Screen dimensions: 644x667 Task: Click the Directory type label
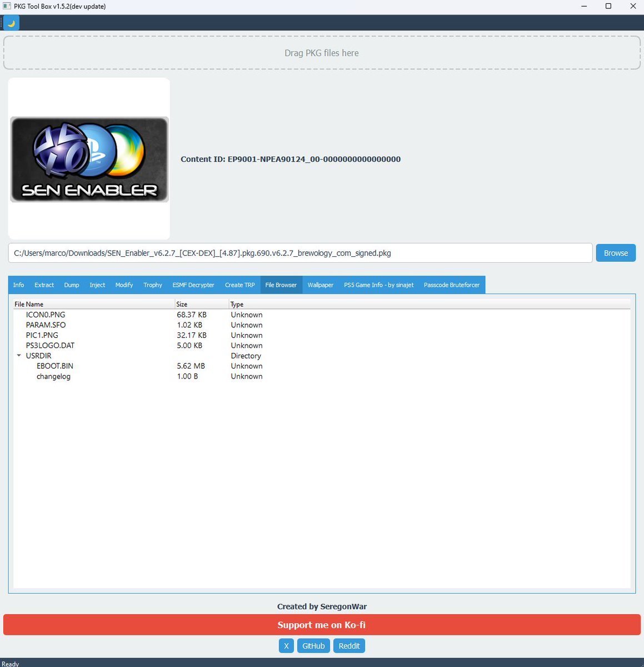point(246,356)
